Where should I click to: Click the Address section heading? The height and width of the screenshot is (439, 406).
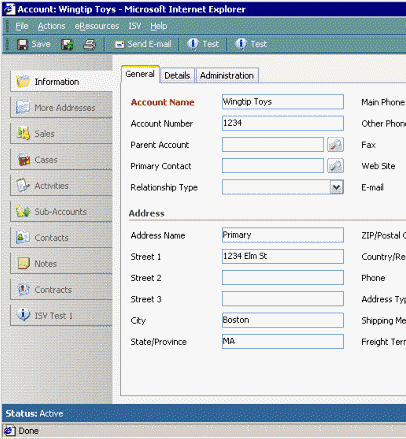click(147, 213)
